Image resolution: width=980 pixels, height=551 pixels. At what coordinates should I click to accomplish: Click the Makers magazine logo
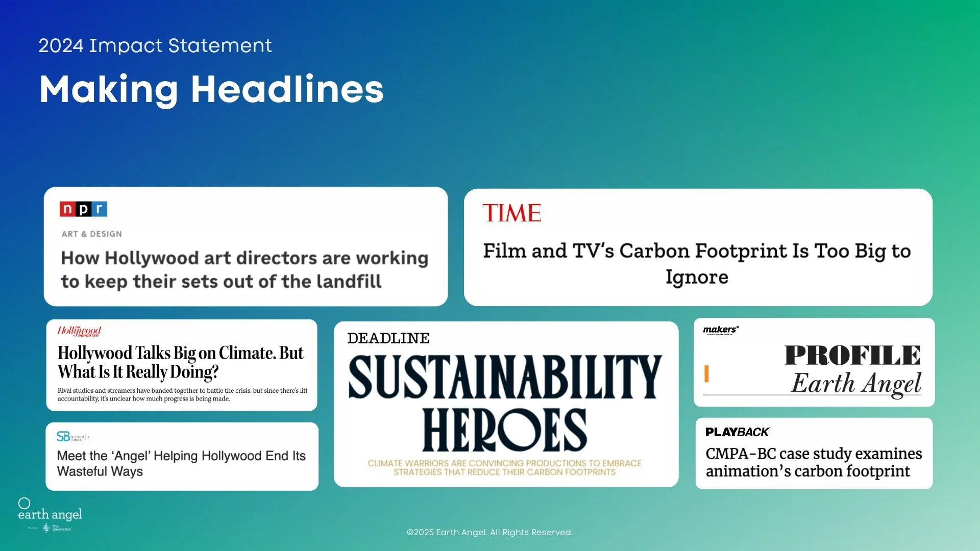coord(721,330)
